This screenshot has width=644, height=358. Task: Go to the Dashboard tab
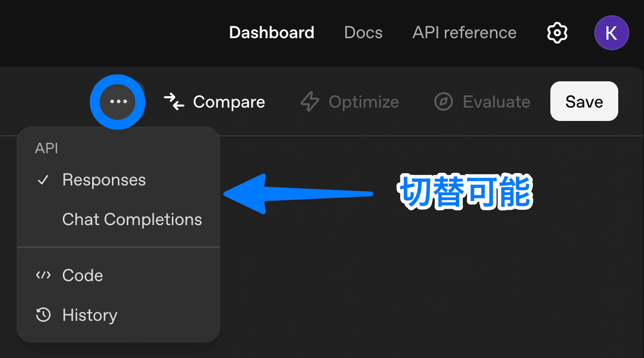click(271, 33)
